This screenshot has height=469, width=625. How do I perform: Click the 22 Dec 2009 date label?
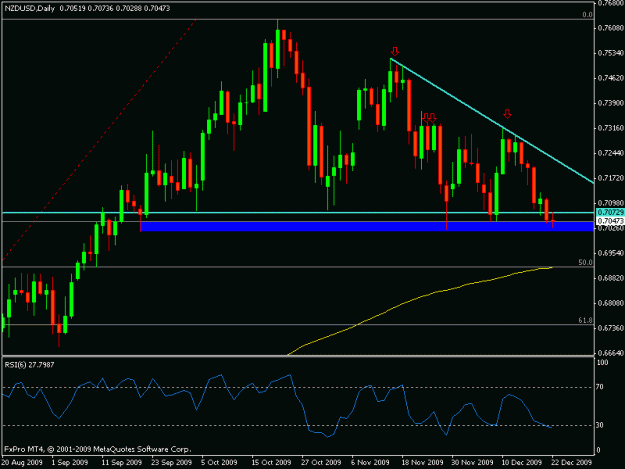pos(572,463)
